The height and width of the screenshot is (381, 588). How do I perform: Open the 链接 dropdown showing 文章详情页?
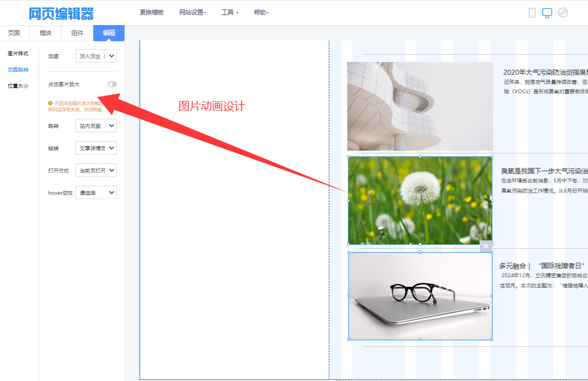pyautogui.click(x=96, y=148)
